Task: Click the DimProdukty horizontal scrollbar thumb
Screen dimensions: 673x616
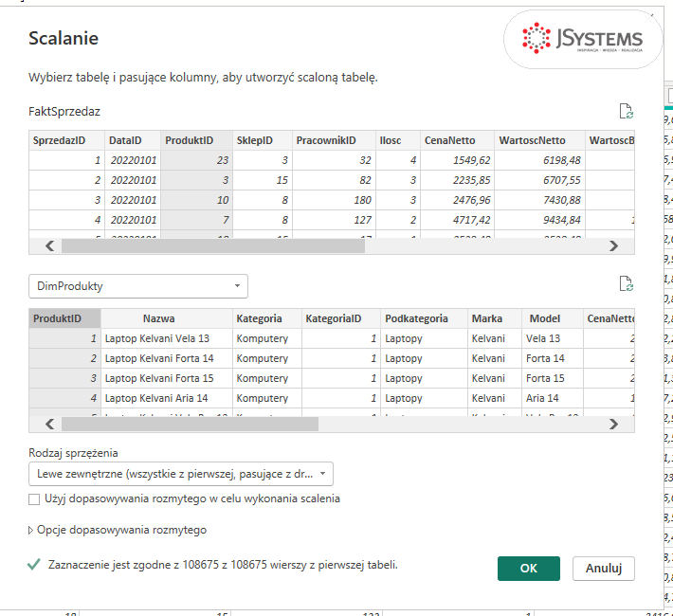Action: [190, 424]
